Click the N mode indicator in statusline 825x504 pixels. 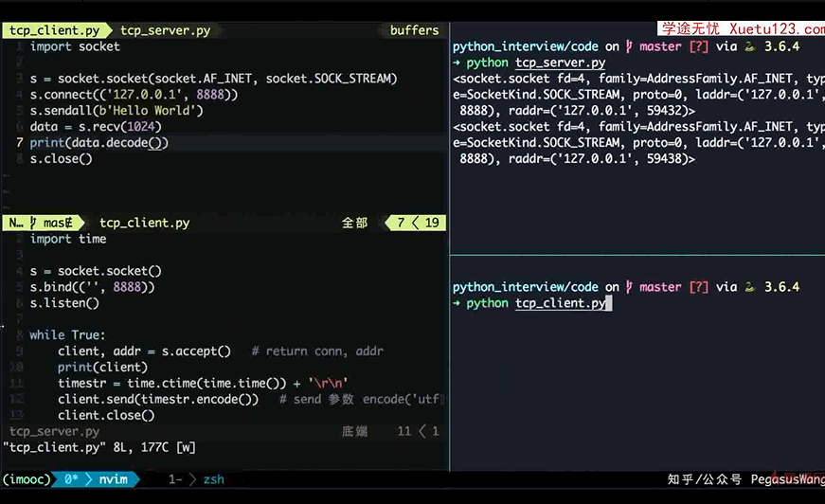click(x=16, y=223)
